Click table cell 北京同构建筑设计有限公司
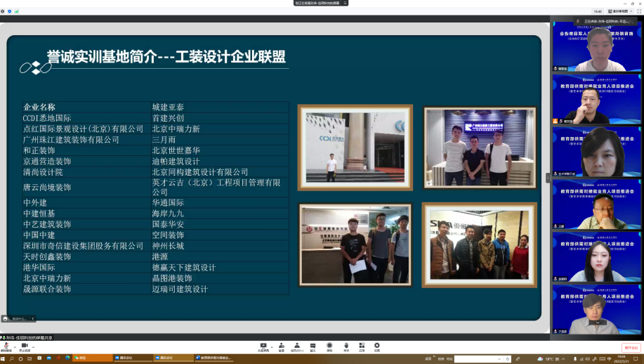644x364 pixels. coord(220,172)
